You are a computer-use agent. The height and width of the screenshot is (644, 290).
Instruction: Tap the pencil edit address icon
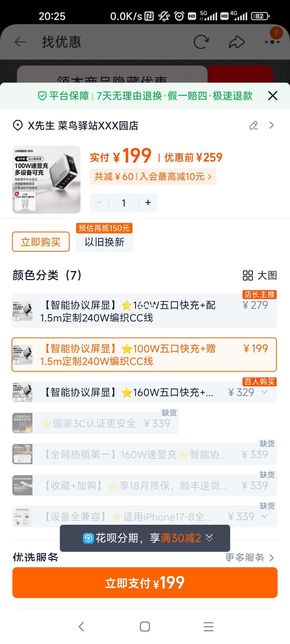[x=254, y=125]
